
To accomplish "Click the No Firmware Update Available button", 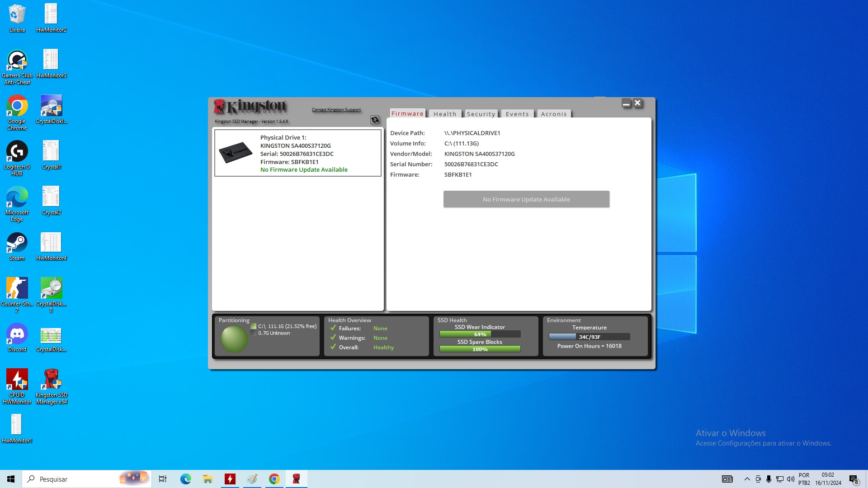I will 526,199.
